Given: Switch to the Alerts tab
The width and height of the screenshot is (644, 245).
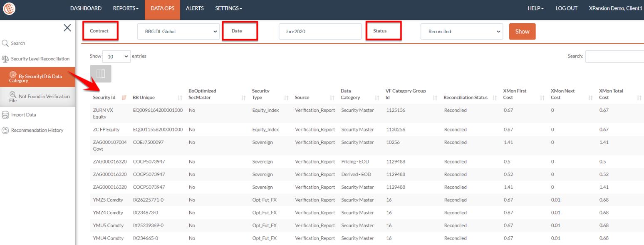Looking at the screenshot, I should point(195,8).
